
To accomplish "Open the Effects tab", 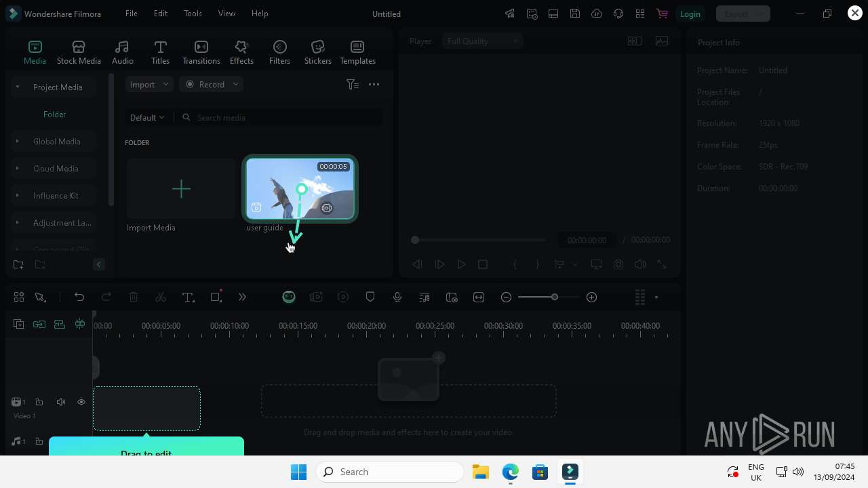I will tap(241, 52).
